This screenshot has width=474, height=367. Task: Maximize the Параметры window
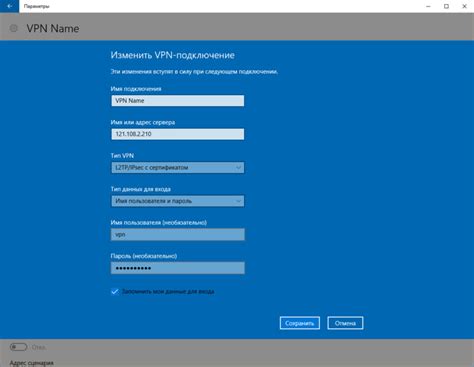tap(446, 6)
